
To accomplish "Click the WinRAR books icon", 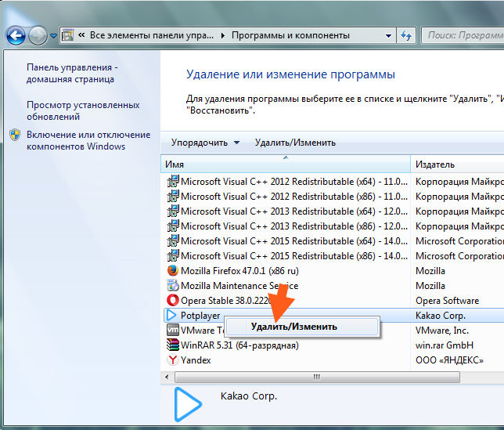I will [173, 345].
